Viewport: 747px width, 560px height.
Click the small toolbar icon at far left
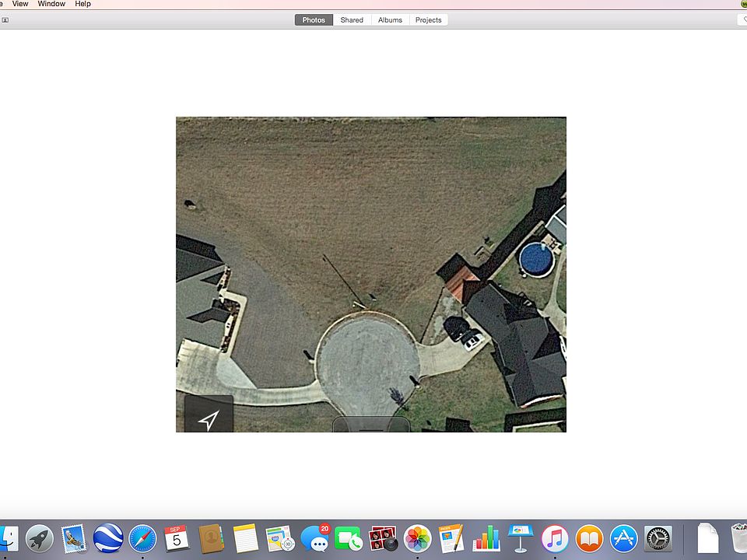[5, 20]
